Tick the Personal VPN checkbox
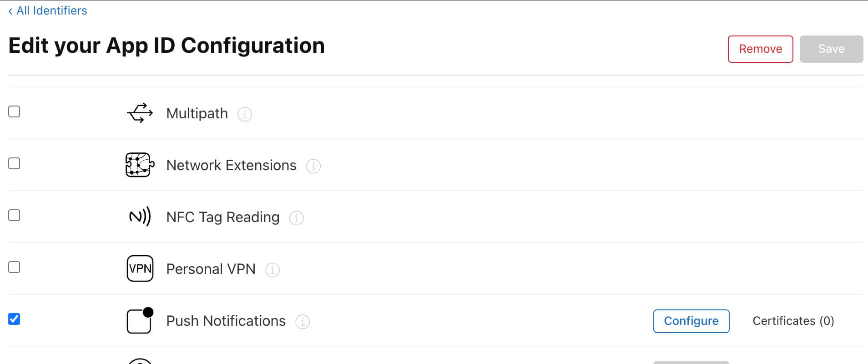Viewport: 868px width, 364px height. pos(14,267)
